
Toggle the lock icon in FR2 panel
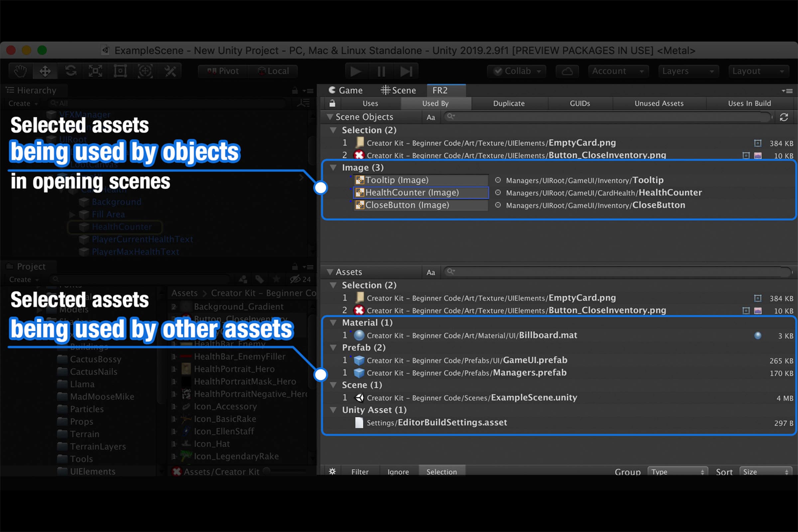pos(332,103)
